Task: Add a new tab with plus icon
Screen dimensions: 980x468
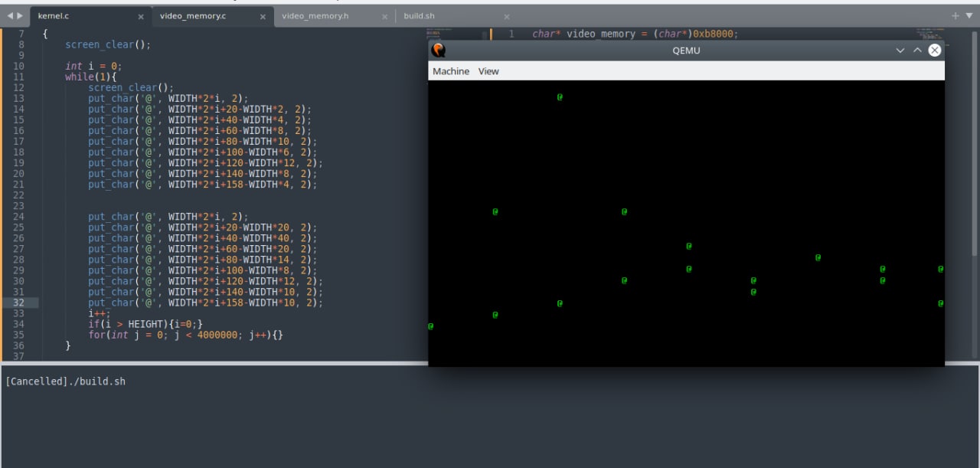Action: click(955, 15)
